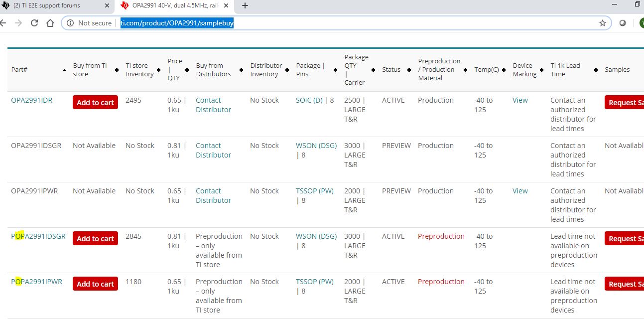Reload the page with the refresh icon
Screen dimensions: 644x320
tap(34, 23)
